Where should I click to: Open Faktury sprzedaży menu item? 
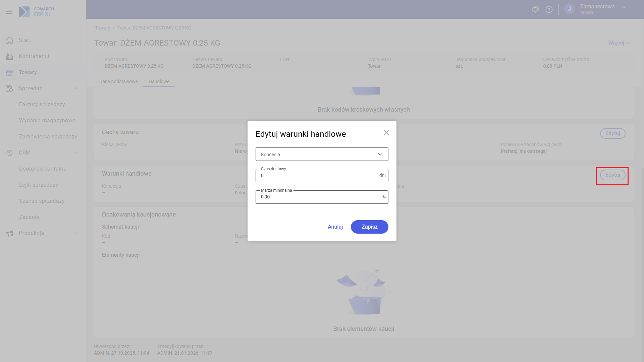[x=42, y=105]
